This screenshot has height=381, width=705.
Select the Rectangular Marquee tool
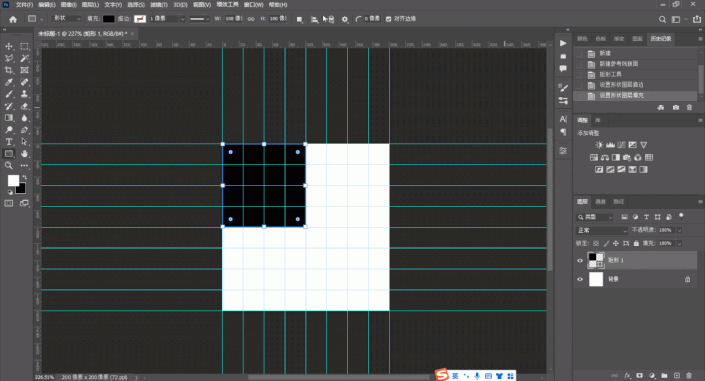pos(24,46)
